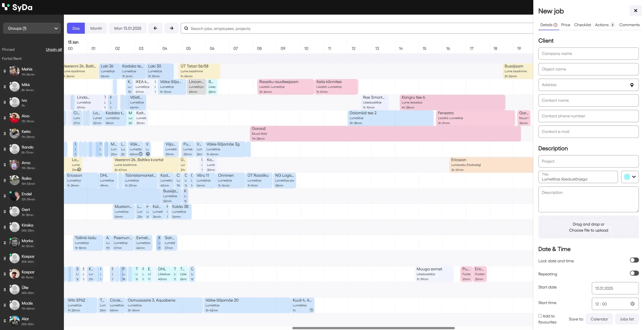This screenshot has width=644, height=330.
Task: Click the Title field Lumetõrje libedustõrjega
Action: [578, 177]
